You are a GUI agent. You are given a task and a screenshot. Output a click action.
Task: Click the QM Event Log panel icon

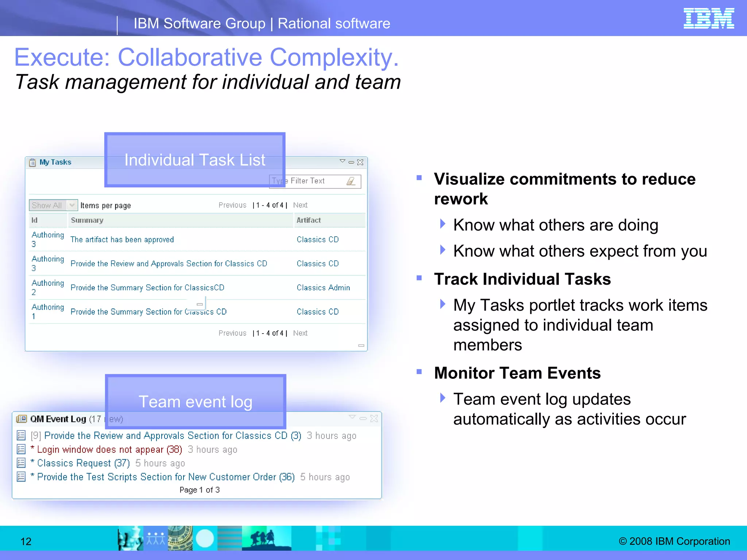pyautogui.click(x=22, y=419)
